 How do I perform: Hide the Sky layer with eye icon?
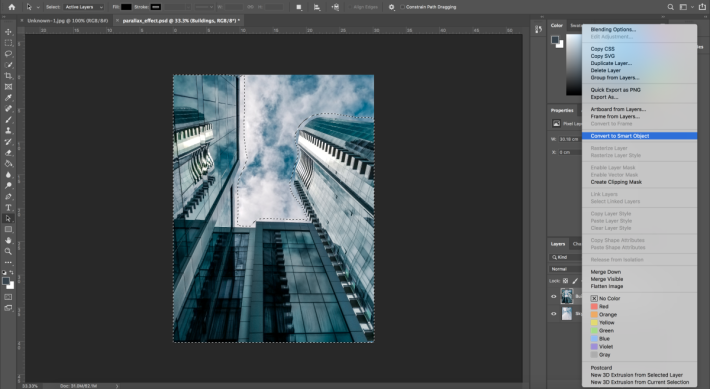pyautogui.click(x=553, y=313)
